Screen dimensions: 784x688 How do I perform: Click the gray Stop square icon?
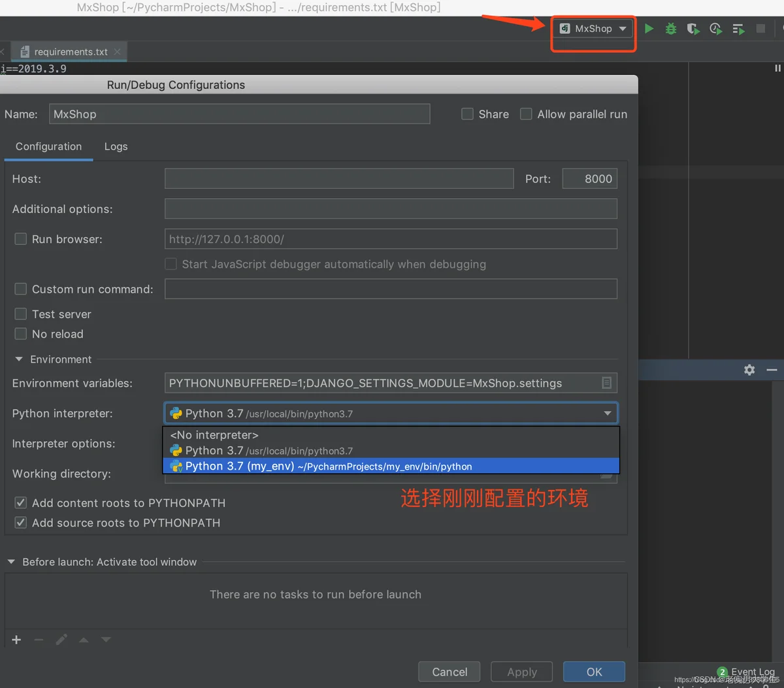760,29
